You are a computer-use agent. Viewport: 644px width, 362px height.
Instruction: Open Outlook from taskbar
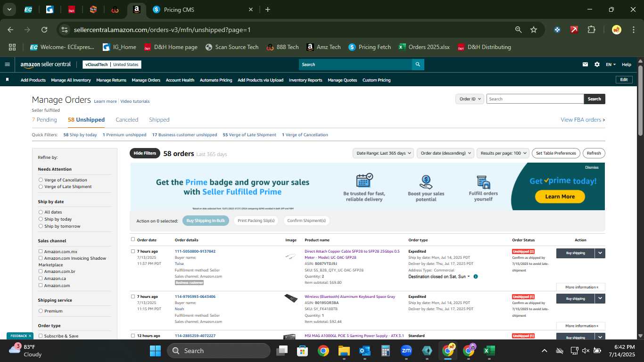[x=364, y=351]
